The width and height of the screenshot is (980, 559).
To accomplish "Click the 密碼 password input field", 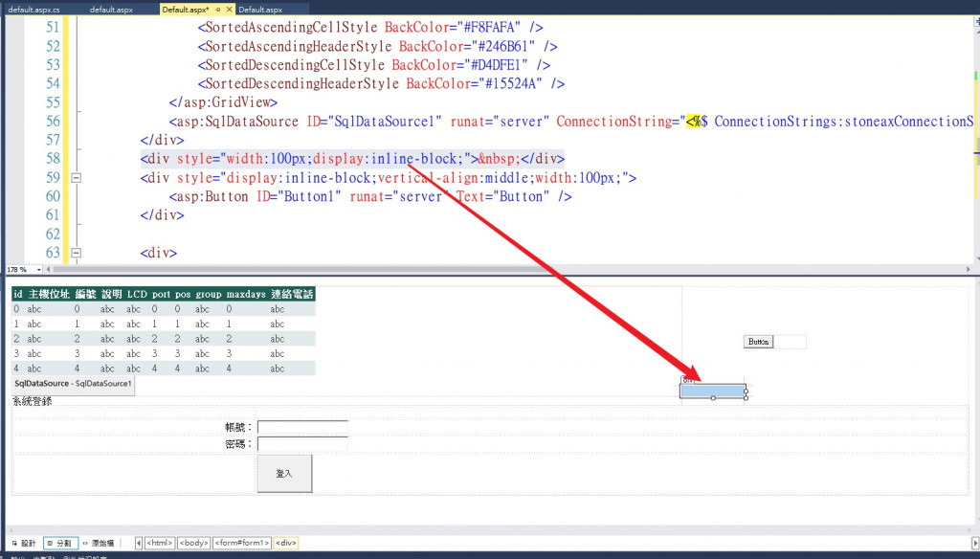I will click(302, 443).
